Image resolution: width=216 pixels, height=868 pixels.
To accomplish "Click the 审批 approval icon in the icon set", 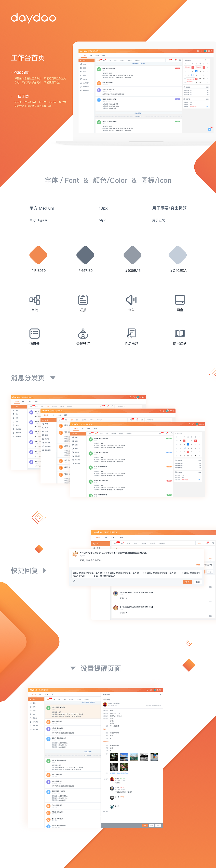I will (x=34, y=300).
